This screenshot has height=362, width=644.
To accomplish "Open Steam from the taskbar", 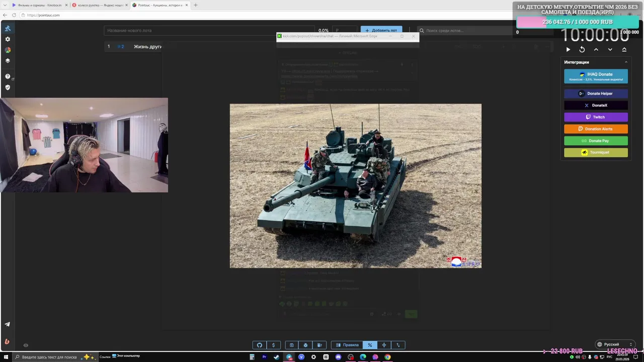I will pyautogui.click(x=276, y=357).
